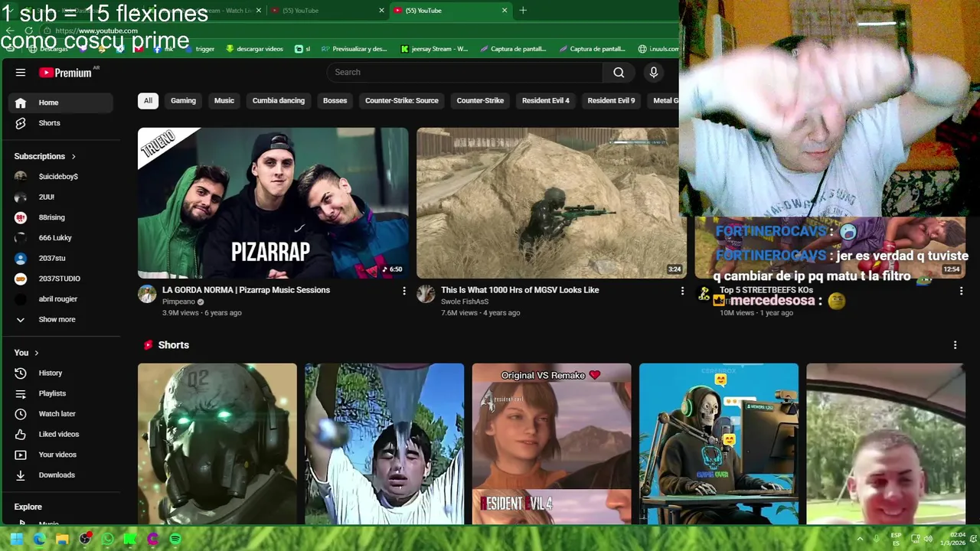
Task: Select the Counter-Strike: Source chip
Action: point(402,100)
